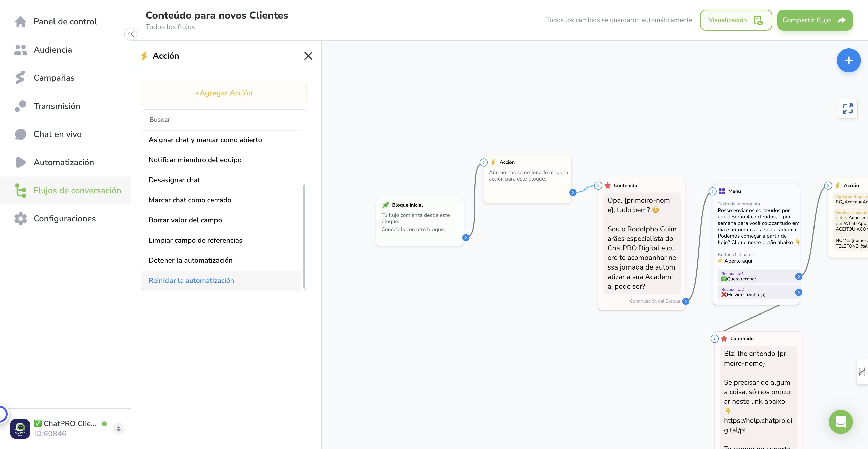The image size is (868, 449).
Task: Pick Desasignar chat option
Action: [221, 180]
